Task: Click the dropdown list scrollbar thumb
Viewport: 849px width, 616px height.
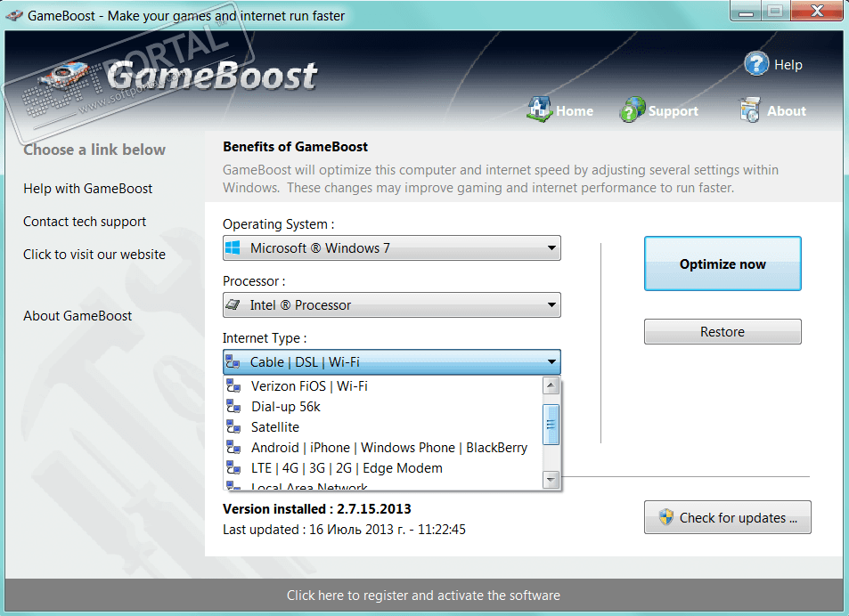Action: pos(551,425)
